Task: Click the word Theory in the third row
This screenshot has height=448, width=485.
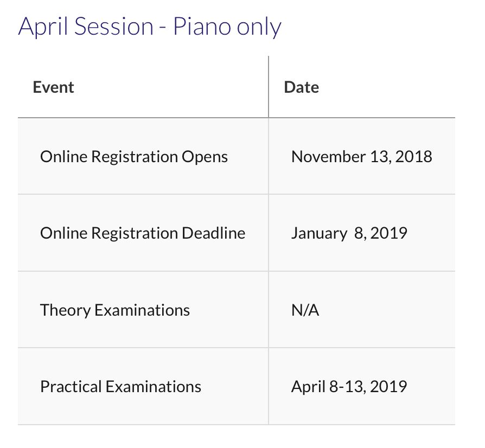Action: coord(65,310)
